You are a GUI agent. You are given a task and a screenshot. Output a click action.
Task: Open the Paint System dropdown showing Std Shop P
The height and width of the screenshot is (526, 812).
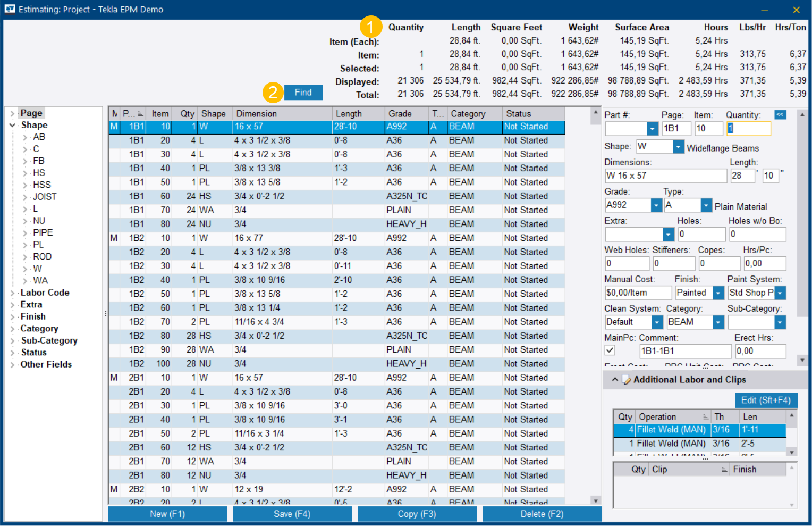coord(780,293)
